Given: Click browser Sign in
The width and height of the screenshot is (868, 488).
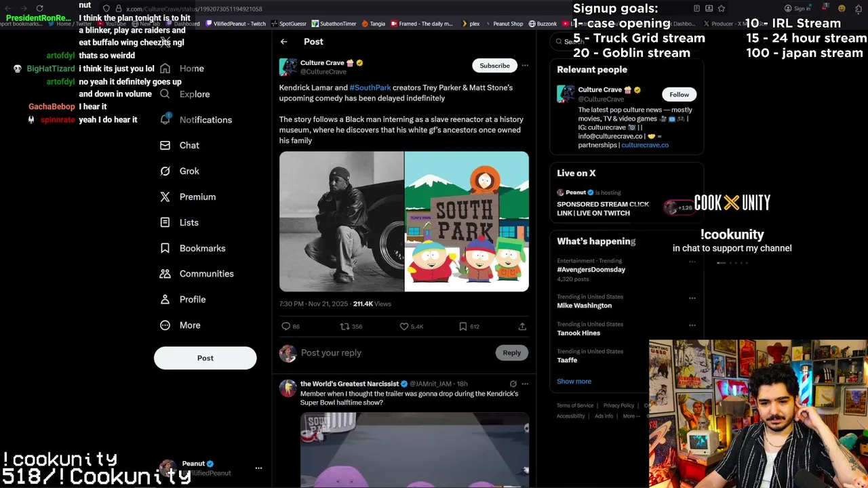Looking at the screenshot, I should tap(797, 8).
